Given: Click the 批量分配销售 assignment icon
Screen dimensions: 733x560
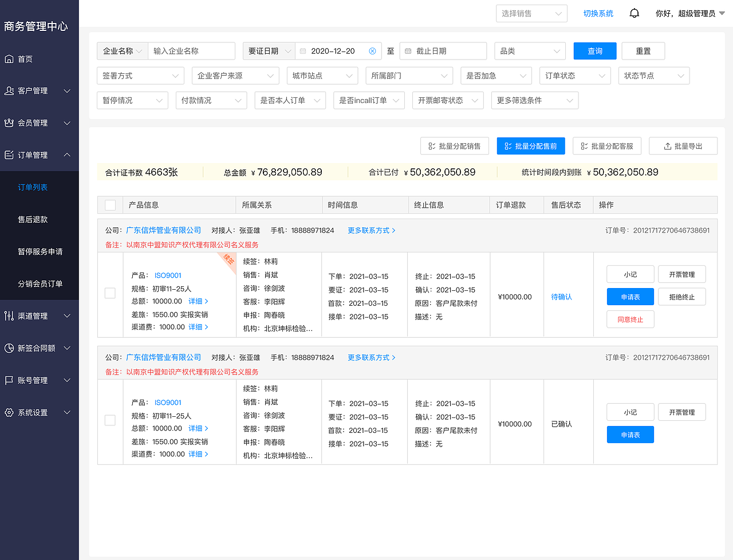Looking at the screenshot, I should pyautogui.click(x=431, y=145).
